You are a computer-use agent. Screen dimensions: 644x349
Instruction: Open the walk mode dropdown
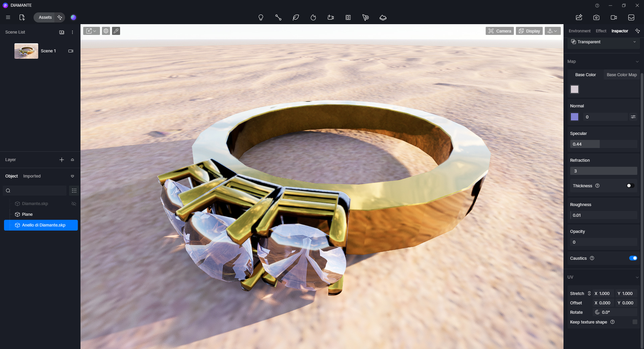pos(553,31)
